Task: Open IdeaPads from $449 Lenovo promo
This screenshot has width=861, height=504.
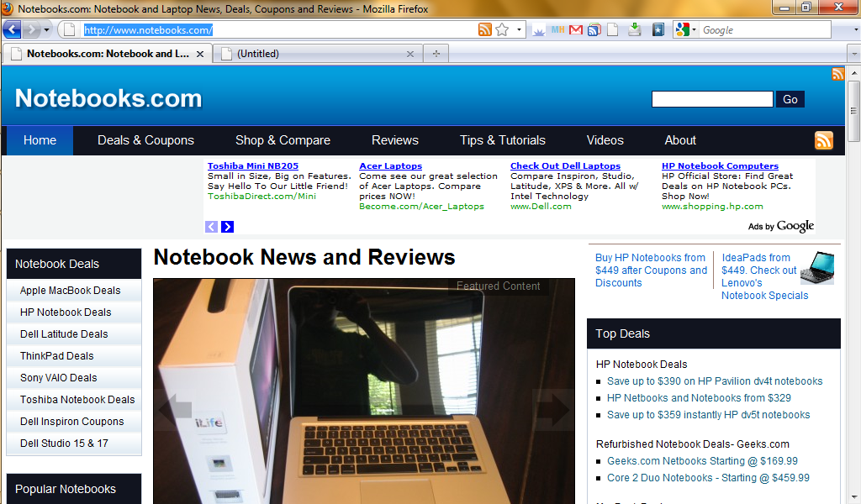Action: pyautogui.click(x=765, y=276)
